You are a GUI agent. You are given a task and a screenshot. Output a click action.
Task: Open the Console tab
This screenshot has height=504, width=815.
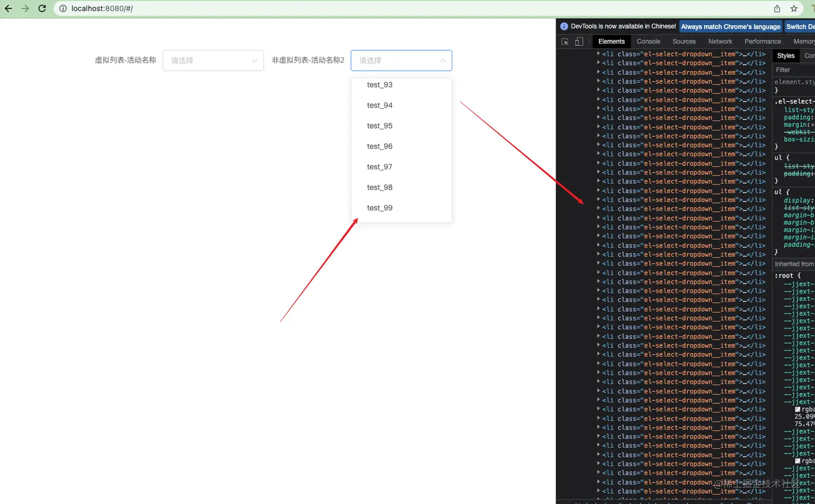pyautogui.click(x=648, y=42)
